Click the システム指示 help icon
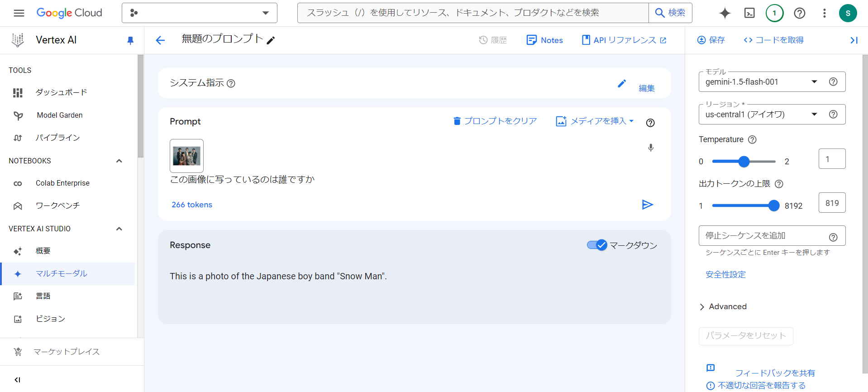868x392 pixels. pyautogui.click(x=231, y=83)
